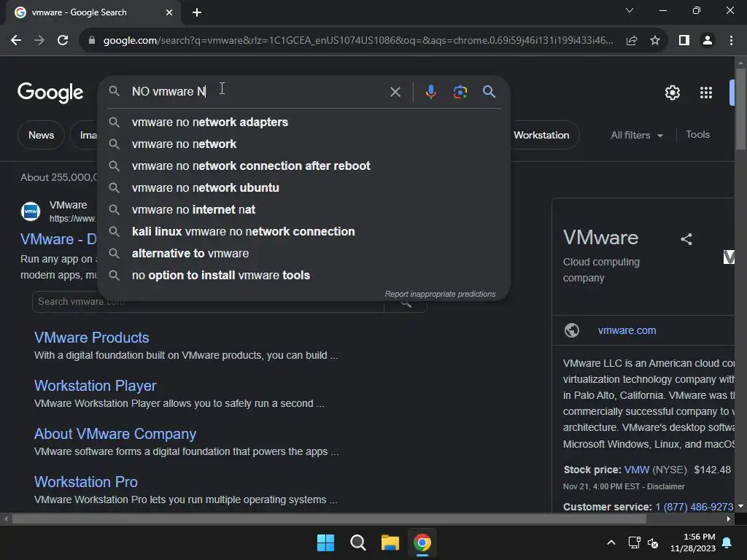Click the network tray icon
Image resolution: width=747 pixels, height=560 pixels.
point(634,542)
